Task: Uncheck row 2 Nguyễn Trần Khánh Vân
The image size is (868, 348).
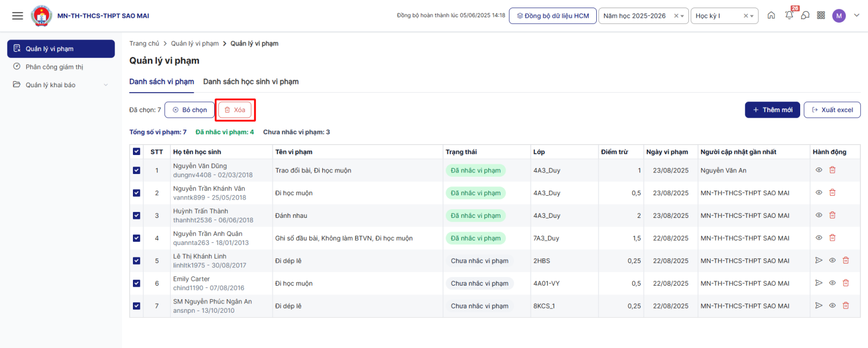Action: pos(136,193)
